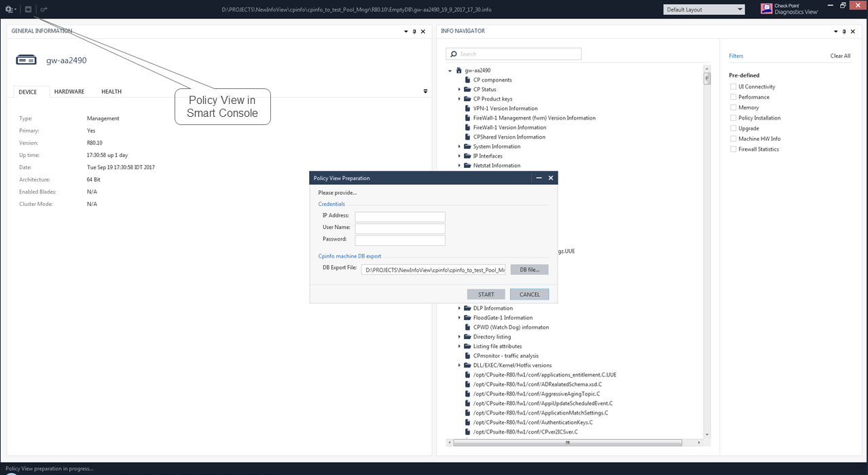Click the IP Address input field
Image resolution: width=868 pixels, height=475 pixels.
400,217
